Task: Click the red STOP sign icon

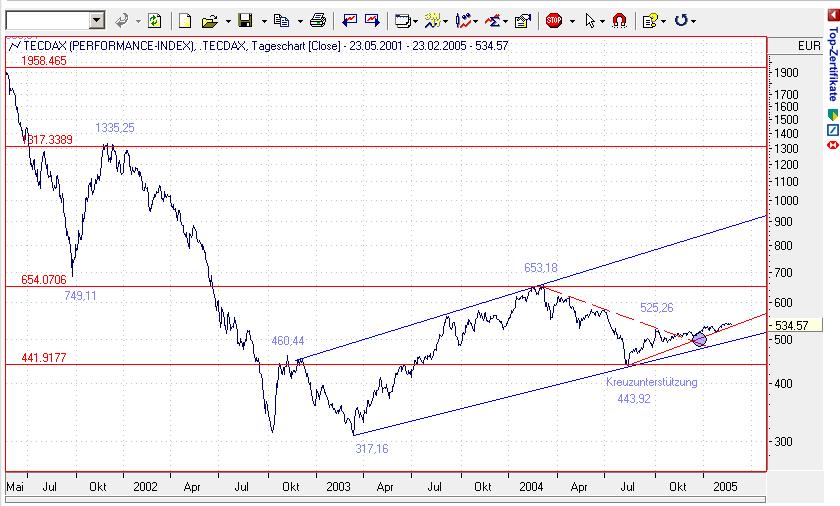Action: (x=553, y=21)
